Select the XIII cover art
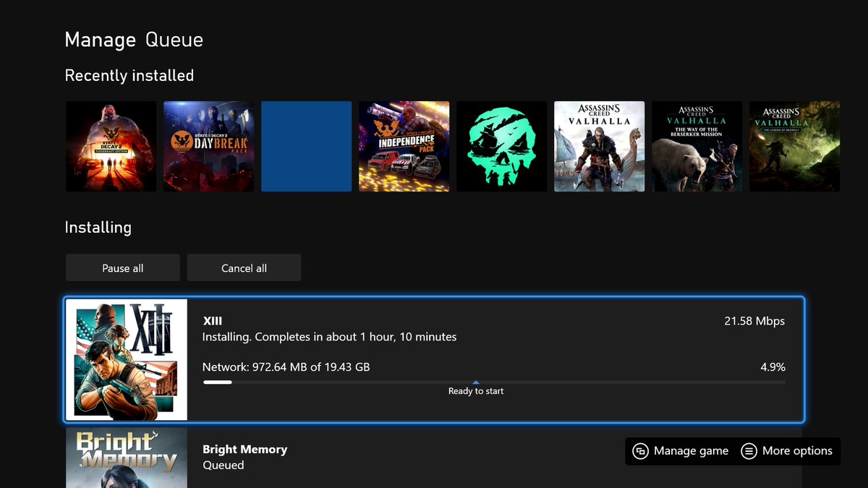 pos(127,359)
